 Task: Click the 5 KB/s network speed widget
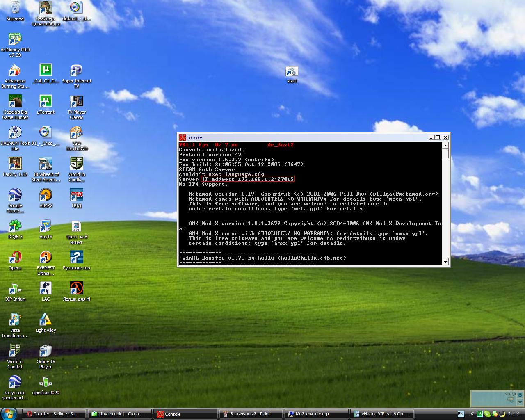coord(497,398)
